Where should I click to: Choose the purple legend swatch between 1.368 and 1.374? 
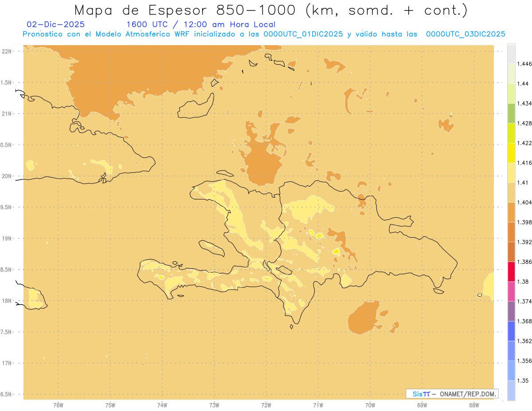coord(511,311)
